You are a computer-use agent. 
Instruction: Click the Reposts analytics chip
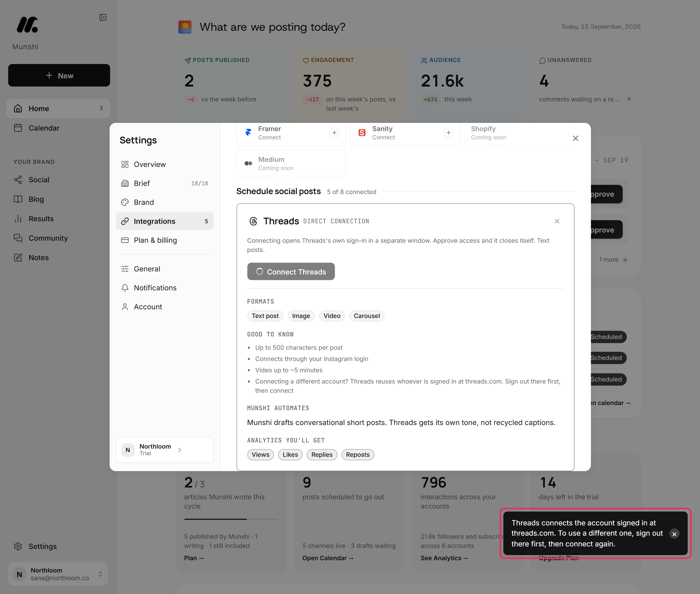pyautogui.click(x=358, y=455)
